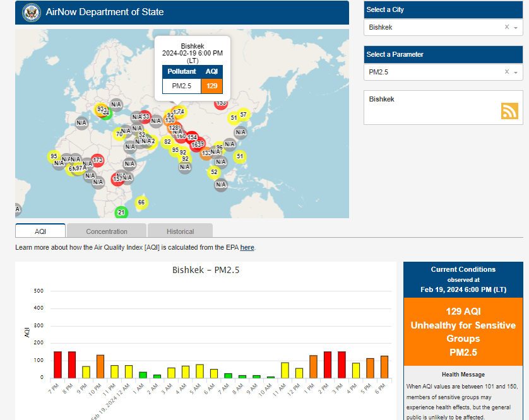Switch to the Concentration tab
This screenshot has height=420, width=529.
coord(107,231)
